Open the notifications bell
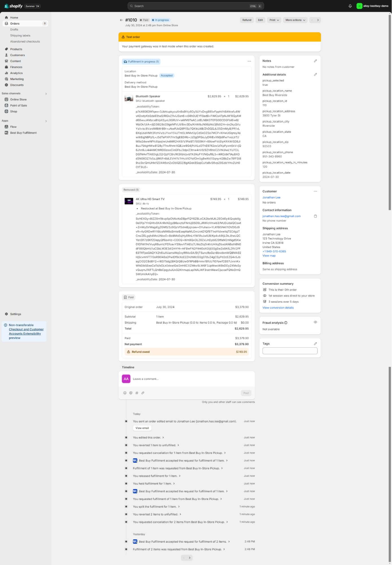The width and height of the screenshot is (392, 565). pyautogui.click(x=350, y=6)
